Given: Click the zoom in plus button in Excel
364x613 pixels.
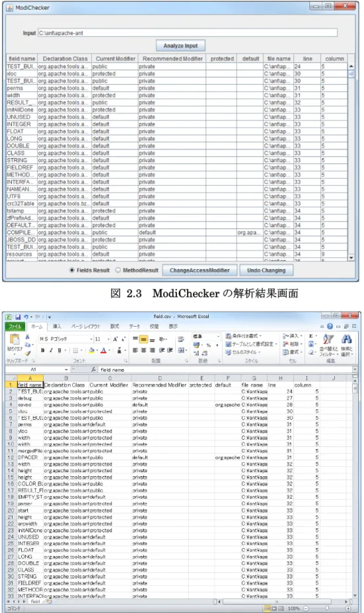Looking at the screenshot, I should tap(347, 608).
